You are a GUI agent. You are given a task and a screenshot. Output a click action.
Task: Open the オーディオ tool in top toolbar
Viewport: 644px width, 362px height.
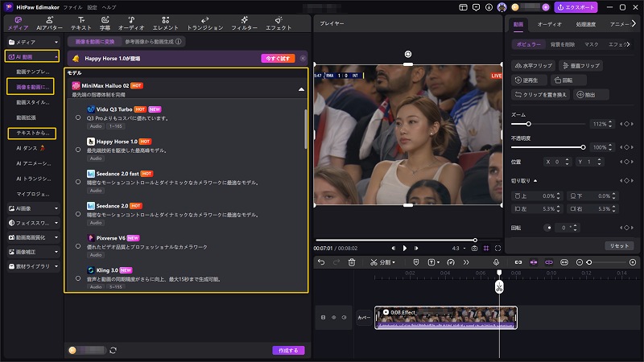pyautogui.click(x=131, y=23)
